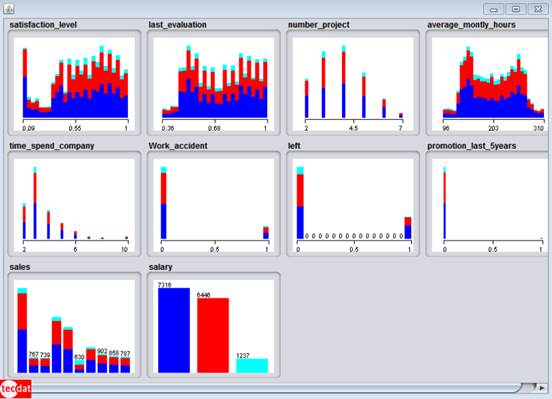Click the Work_accident title label
552x399 pixels.
click(x=178, y=146)
